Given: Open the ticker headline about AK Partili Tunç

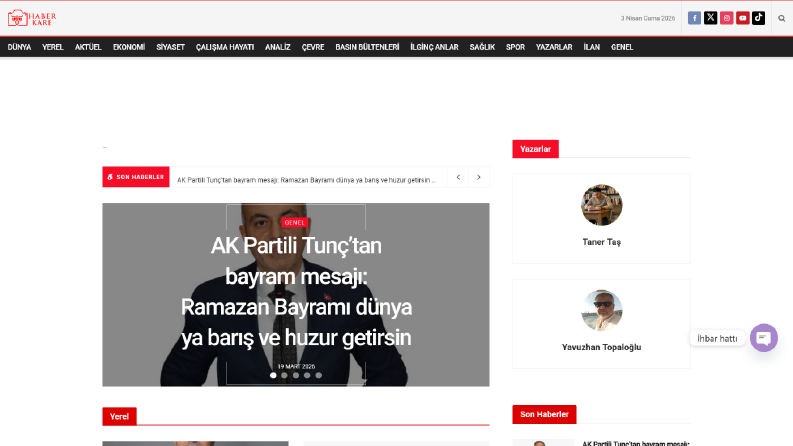Looking at the screenshot, I should point(306,180).
